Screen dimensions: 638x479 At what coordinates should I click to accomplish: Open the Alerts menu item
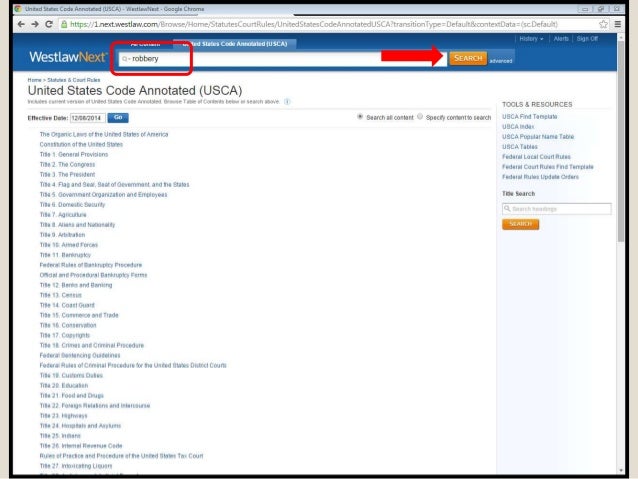tap(561, 39)
